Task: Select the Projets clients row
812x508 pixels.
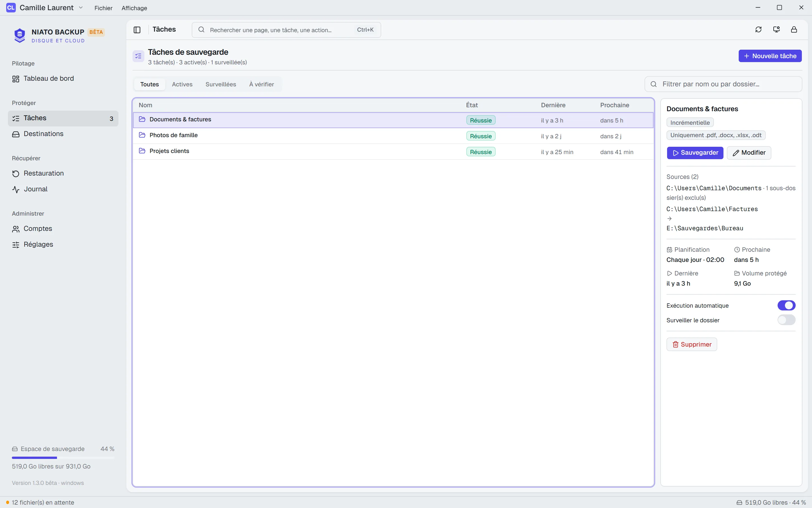Action: point(393,152)
